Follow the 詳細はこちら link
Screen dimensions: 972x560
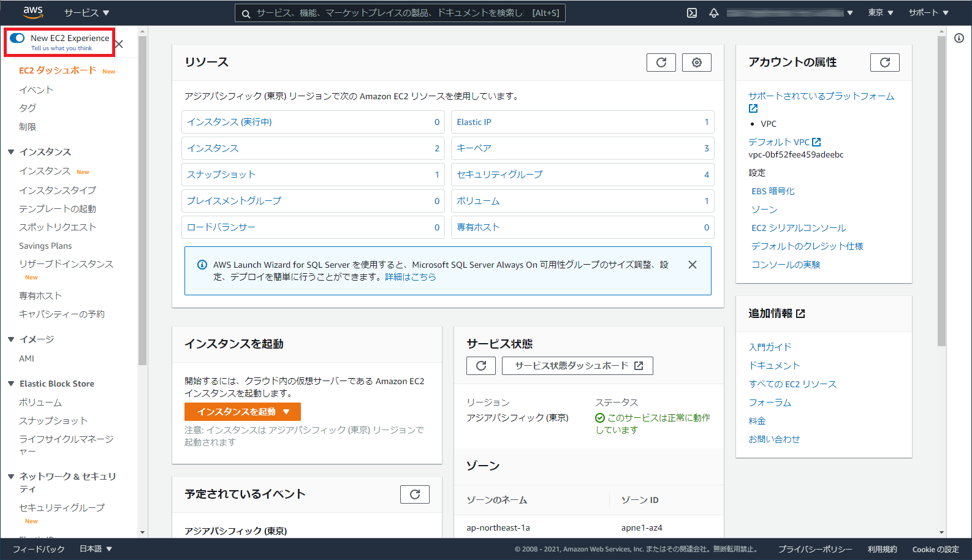pyautogui.click(x=411, y=277)
